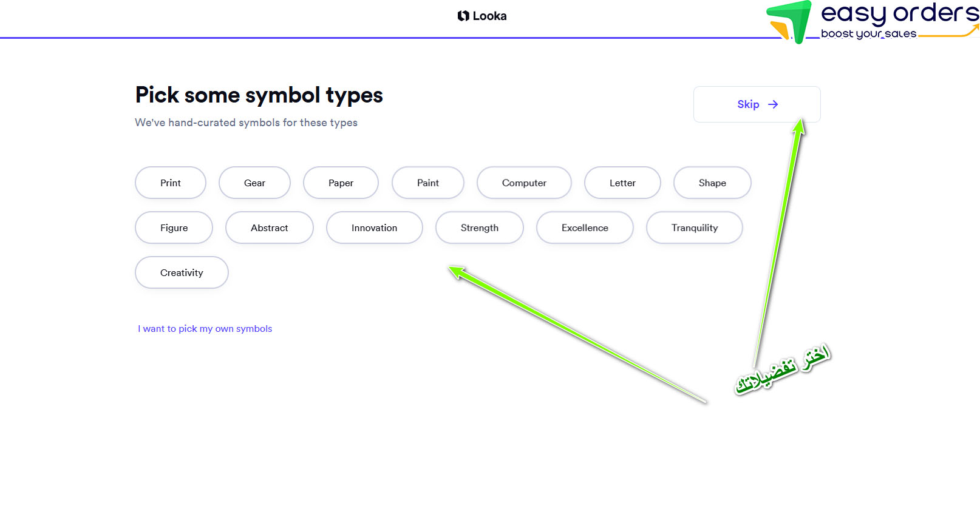Open "I want to pick my own symbols"
This screenshot has width=980, height=509.
[205, 329]
